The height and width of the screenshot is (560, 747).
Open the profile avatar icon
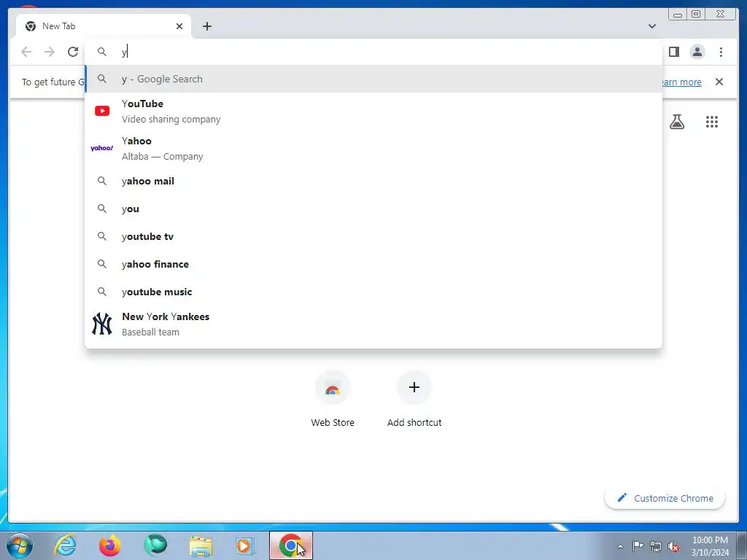pyautogui.click(x=697, y=52)
